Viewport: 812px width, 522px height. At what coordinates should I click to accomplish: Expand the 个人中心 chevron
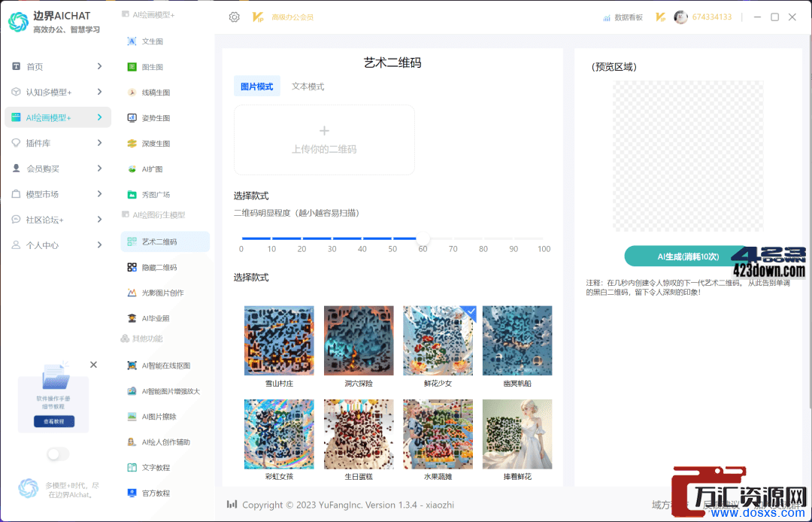click(x=99, y=244)
